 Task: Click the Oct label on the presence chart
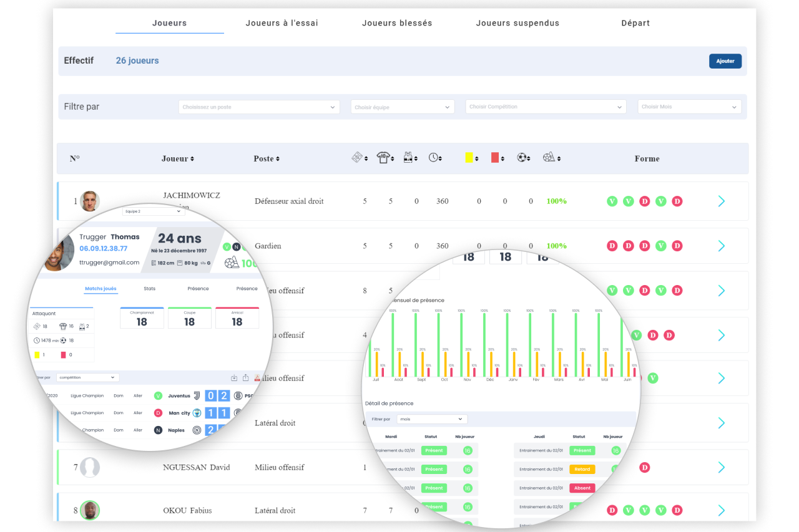click(444, 379)
